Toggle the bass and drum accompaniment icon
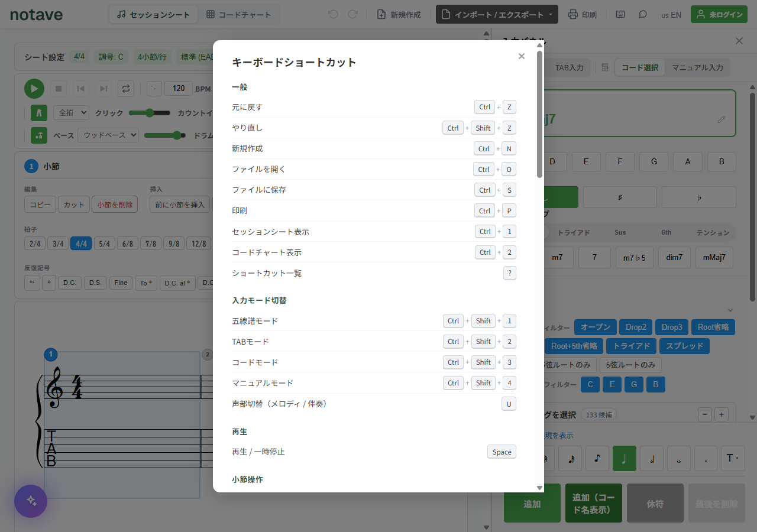Image resolution: width=757 pixels, height=532 pixels. [39, 135]
